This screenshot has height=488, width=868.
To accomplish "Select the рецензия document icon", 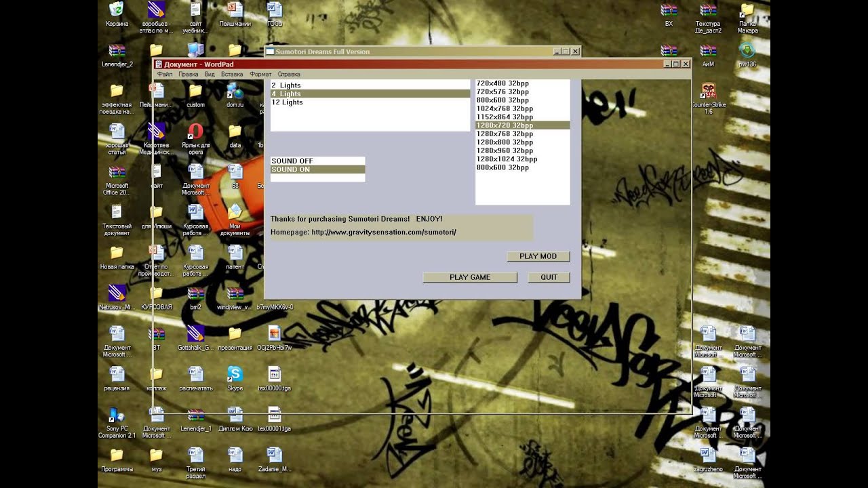I will (117, 374).
